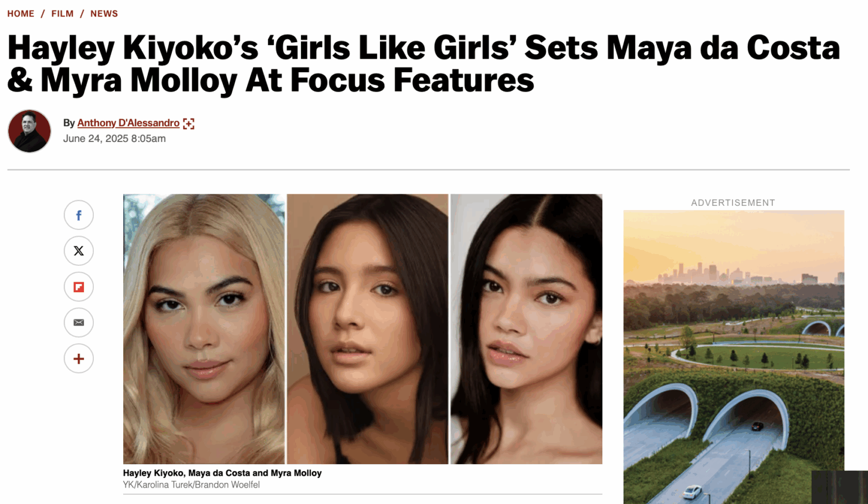Image resolution: width=868 pixels, height=504 pixels.
Task: Share the article to Flipboard
Action: point(79,287)
